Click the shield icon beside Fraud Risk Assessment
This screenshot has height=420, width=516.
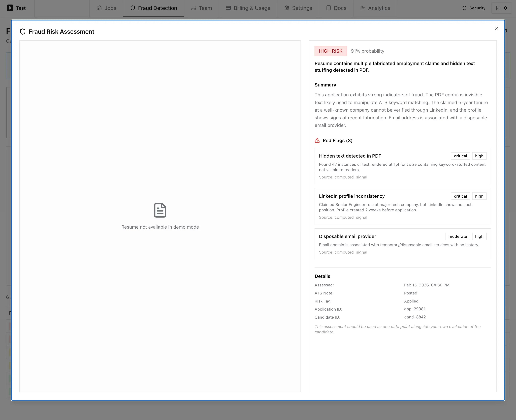23,32
